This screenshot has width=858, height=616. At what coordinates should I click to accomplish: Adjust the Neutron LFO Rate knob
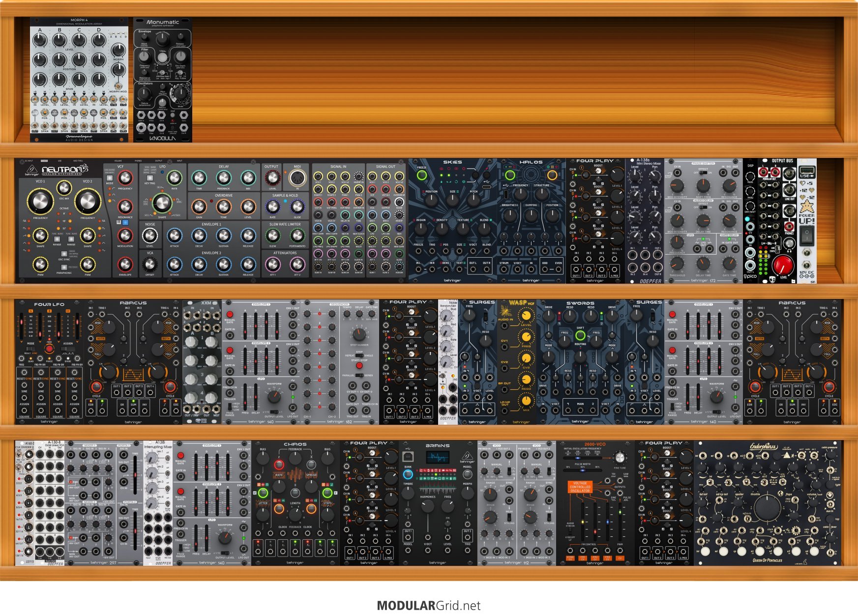(174, 178)
